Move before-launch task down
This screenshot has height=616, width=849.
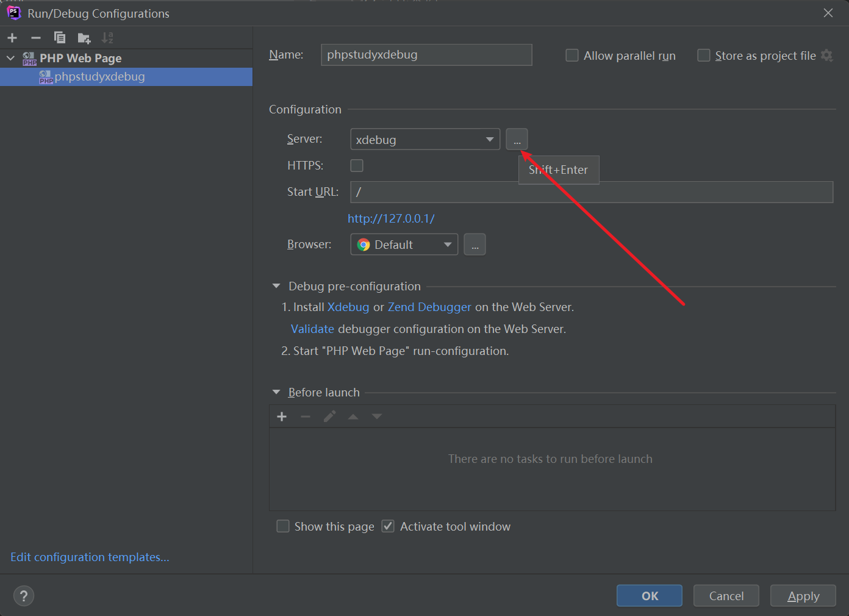(377, 417)
